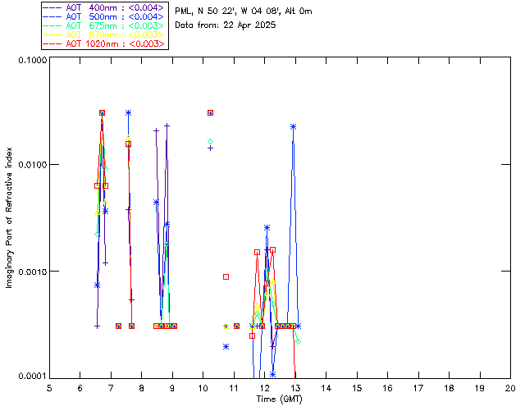Click the x-axis tick label 5

point(49,388)
